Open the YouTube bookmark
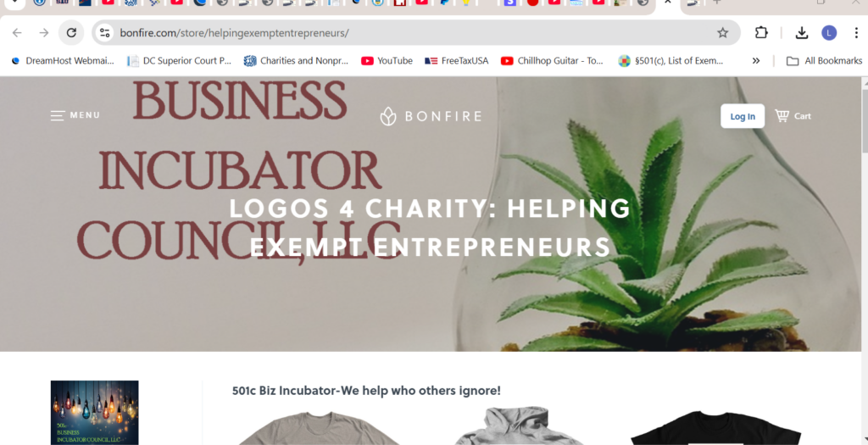 387,61
